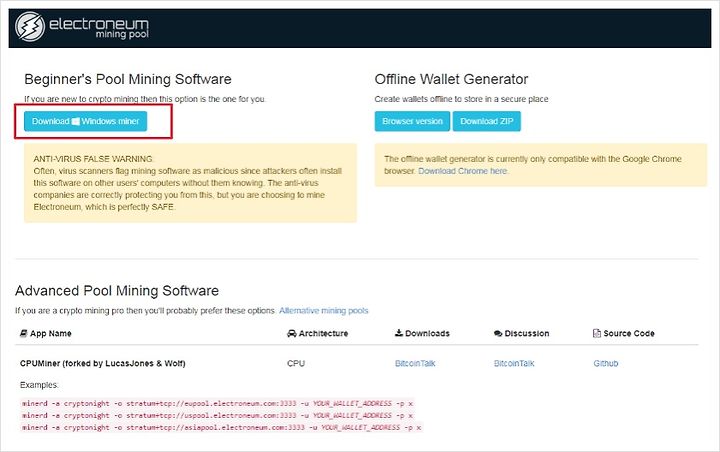The image size is (720, 452).
Task: Click the Discussion column header text
Action: point(527,333)
